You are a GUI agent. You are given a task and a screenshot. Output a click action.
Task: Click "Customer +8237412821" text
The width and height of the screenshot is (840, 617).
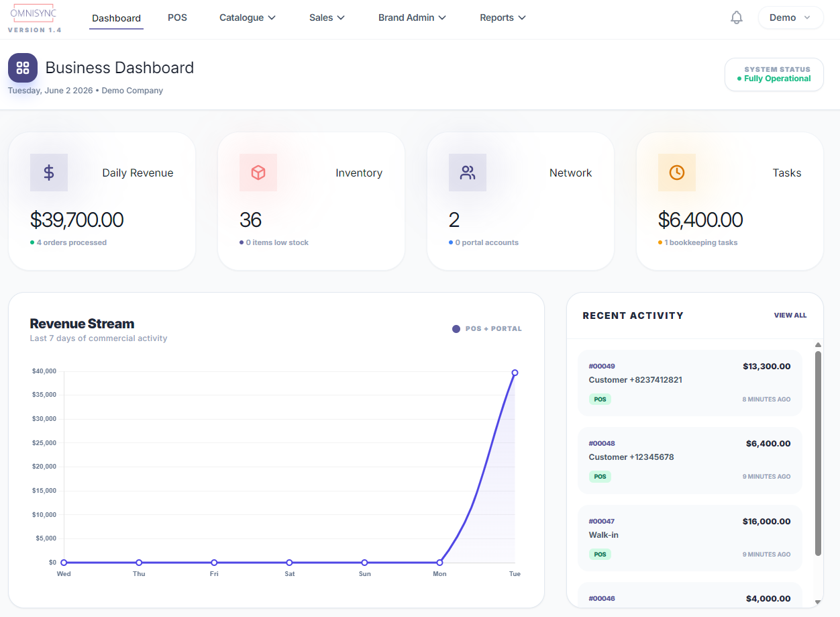[x=635, y=380]
